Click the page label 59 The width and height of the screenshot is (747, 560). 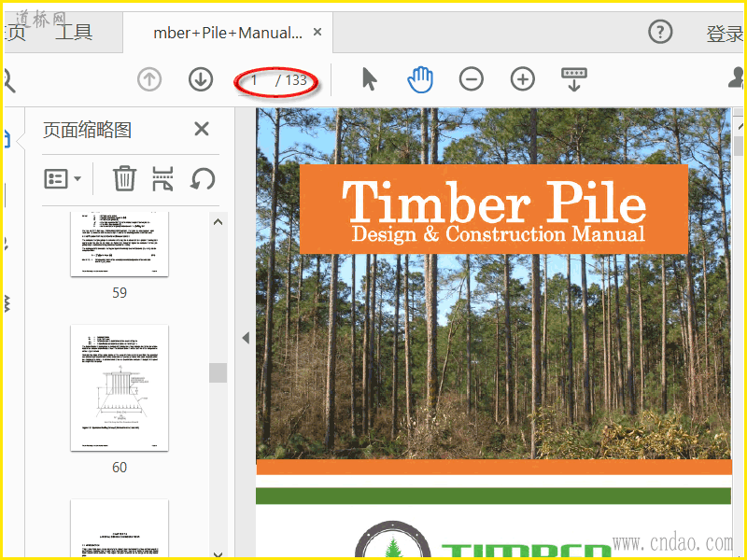tap(120, 292)
